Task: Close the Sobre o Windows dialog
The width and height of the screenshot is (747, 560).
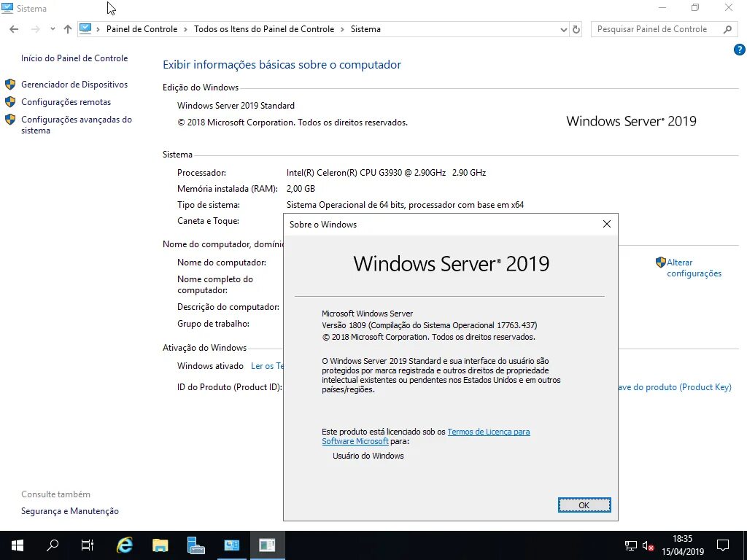Action: [606, 224]
